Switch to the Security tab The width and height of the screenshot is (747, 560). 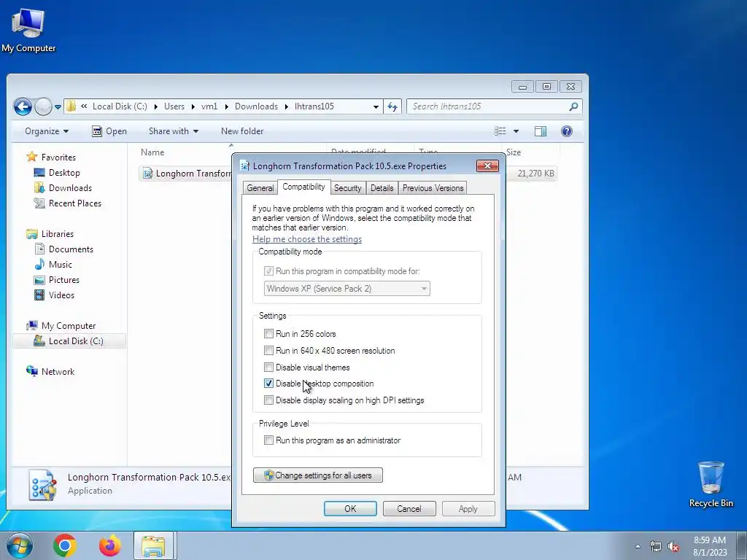348,188
